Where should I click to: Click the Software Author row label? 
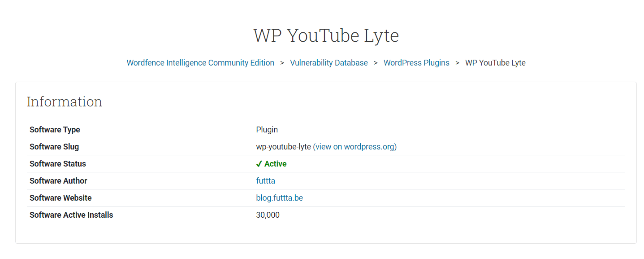pyautogui.click(x=58, y=180)
